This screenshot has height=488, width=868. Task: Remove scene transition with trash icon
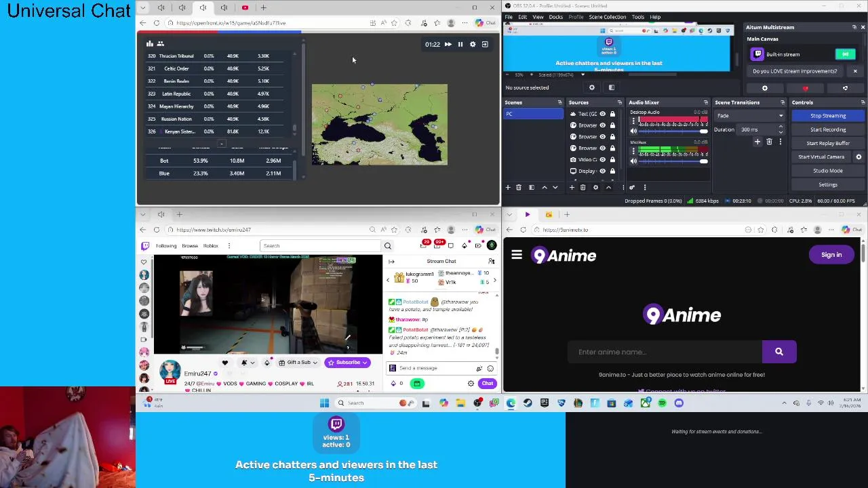point(769,142)
